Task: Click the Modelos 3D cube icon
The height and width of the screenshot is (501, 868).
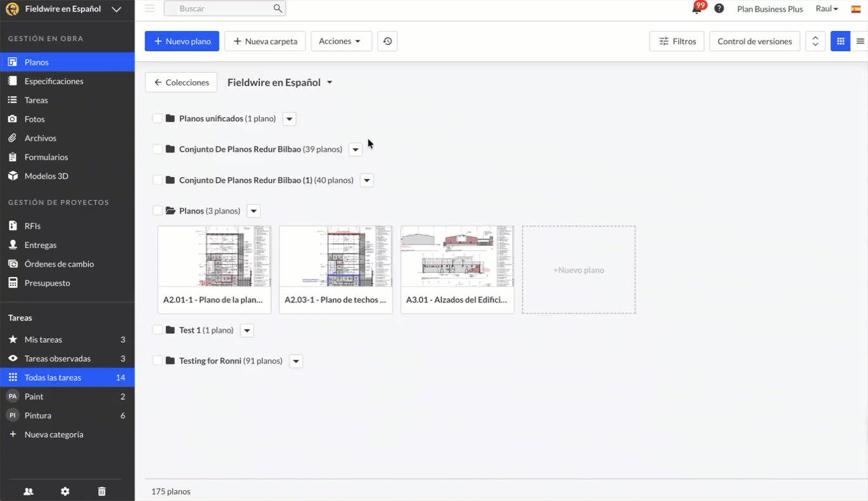Action: [12, 176]
